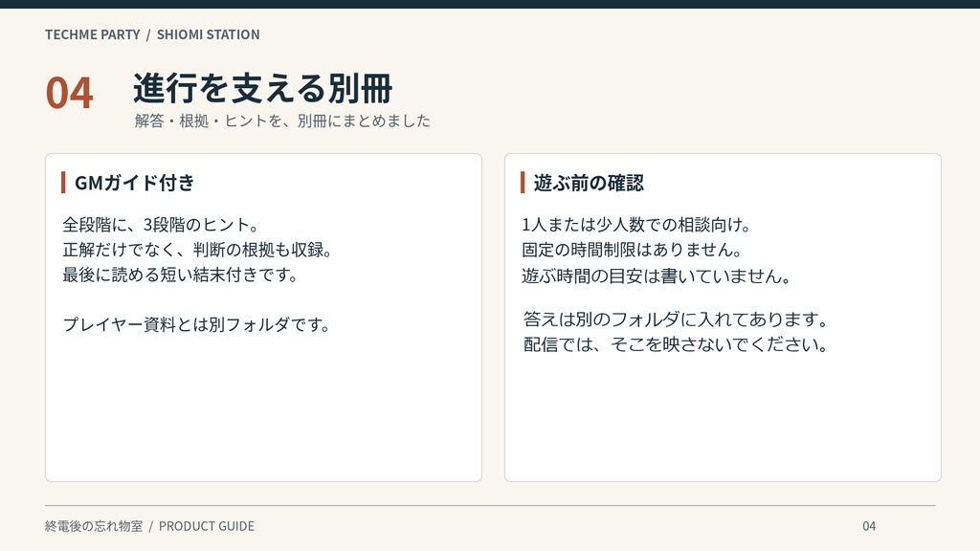The width and height of the screenshot is (980, 551).
Task: Click the TECHME PARTY header text
Action: click(x=93, y=34)
